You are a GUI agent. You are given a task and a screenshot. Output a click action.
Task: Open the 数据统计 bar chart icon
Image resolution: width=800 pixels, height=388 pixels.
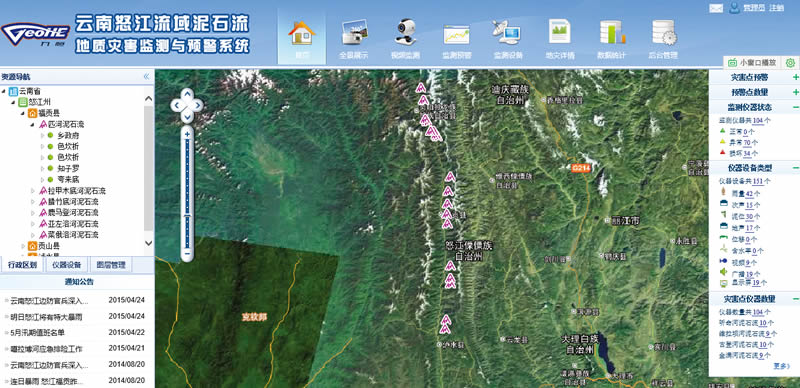pos(612,33)
